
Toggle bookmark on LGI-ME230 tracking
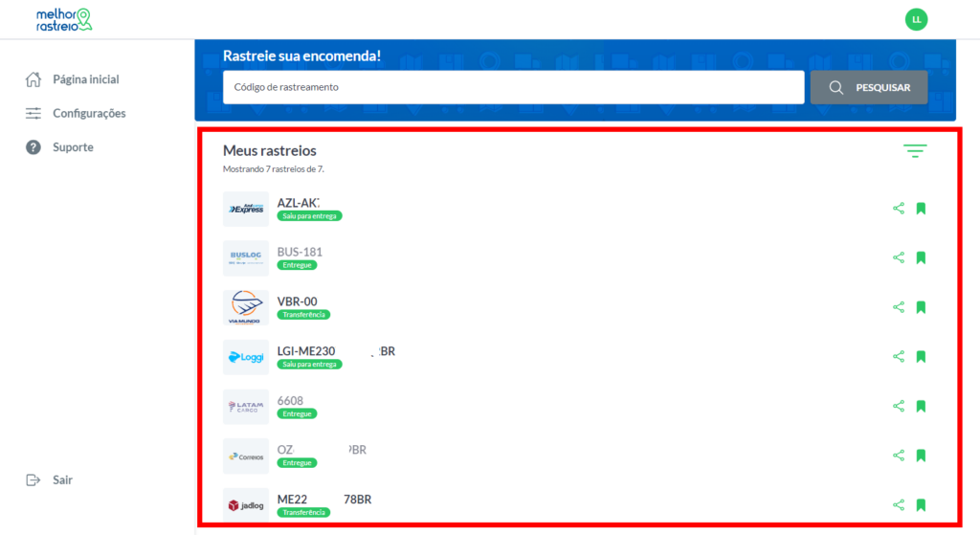(921, 356)
